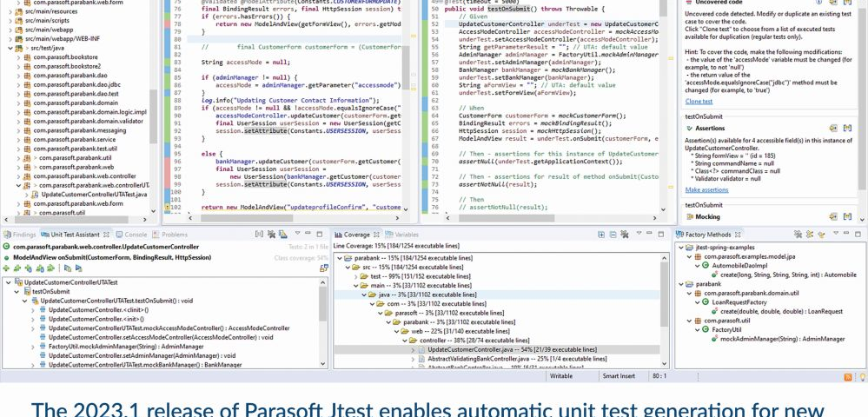
Task: Switch to the Findings tab
Action: 19,235
